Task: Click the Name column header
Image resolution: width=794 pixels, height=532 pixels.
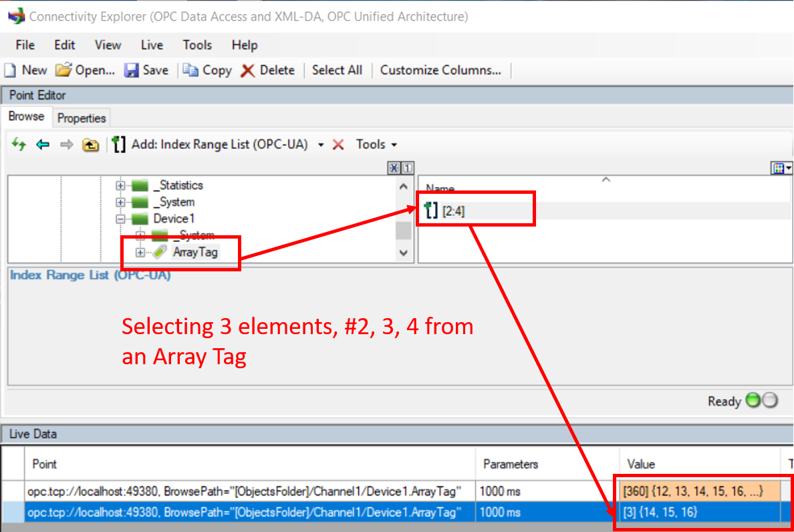Action: pyautogui.click(x=440, y=188)
